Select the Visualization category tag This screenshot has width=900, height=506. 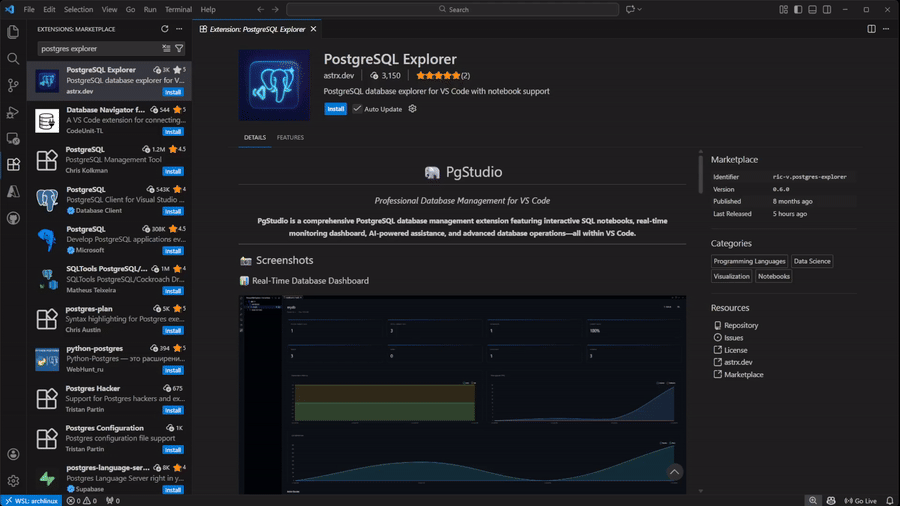point(731,276)
